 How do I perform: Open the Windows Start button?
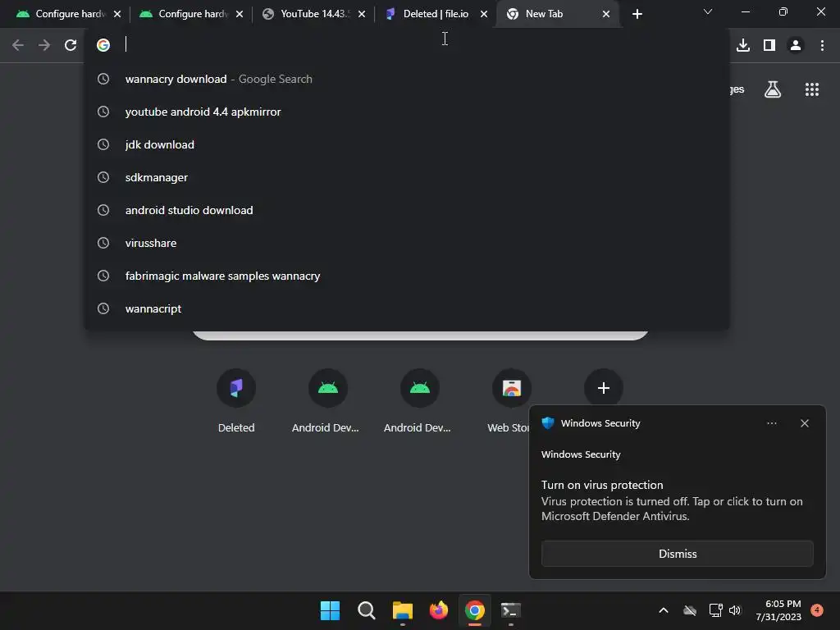(330, 610)
